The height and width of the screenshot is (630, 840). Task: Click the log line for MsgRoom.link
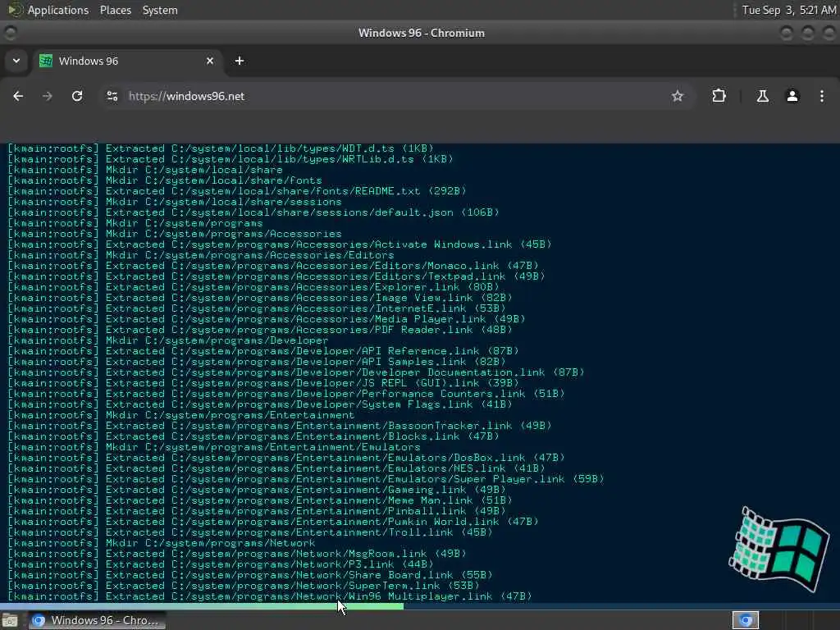(x=237, y=554)
